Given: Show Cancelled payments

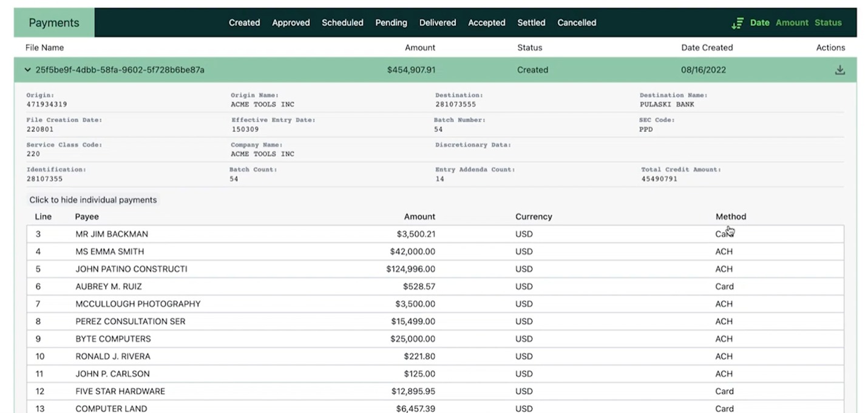Looking at the screenshot, I should pyautogui.click(x=577, y=22).
